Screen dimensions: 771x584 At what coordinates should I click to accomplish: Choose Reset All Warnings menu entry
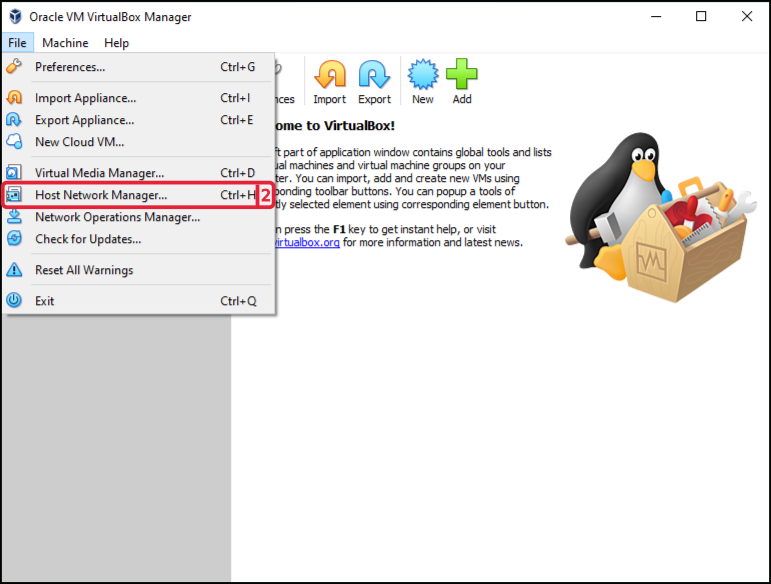point(138,270)
